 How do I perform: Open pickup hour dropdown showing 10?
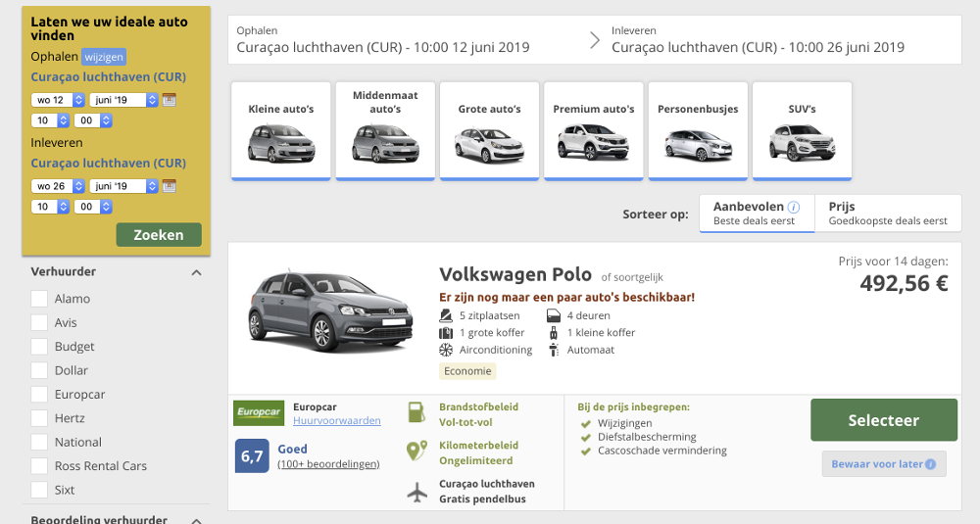pyautogui.click(x=50, y=120)
